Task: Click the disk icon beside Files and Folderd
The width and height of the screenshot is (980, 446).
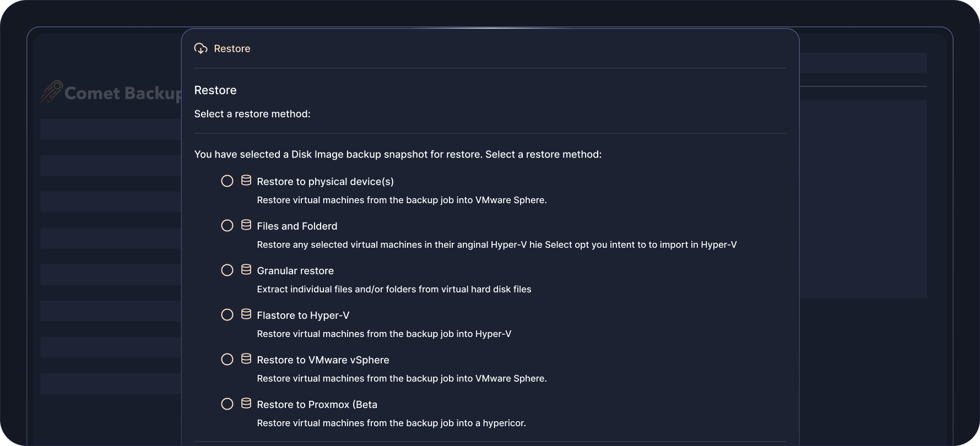Action: pyautogui.click(x=246, y=225)
